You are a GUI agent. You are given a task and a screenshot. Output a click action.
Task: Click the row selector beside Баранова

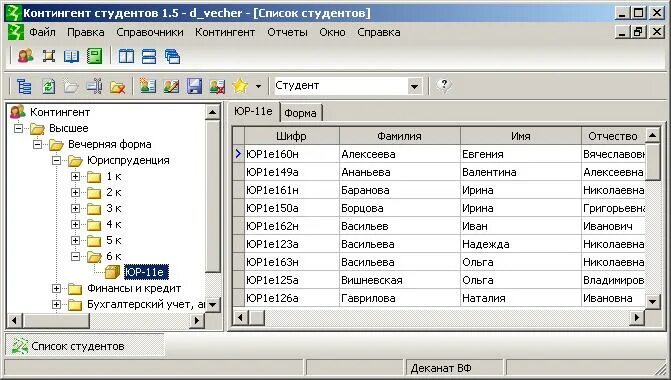point(238,190)
